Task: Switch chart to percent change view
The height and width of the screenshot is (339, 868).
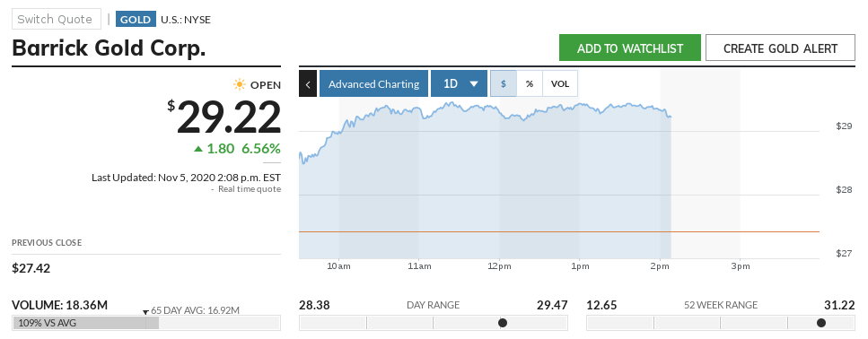Action: pos(530,83)
